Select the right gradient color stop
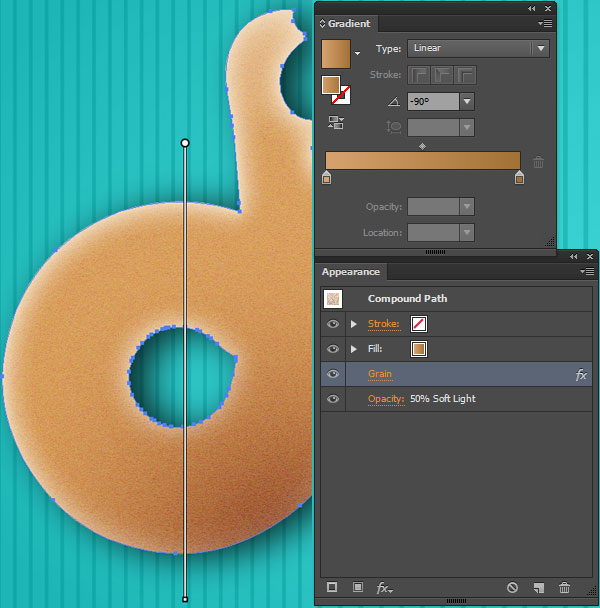Viewport: 600px width, 608px height. tap(519, 178)
